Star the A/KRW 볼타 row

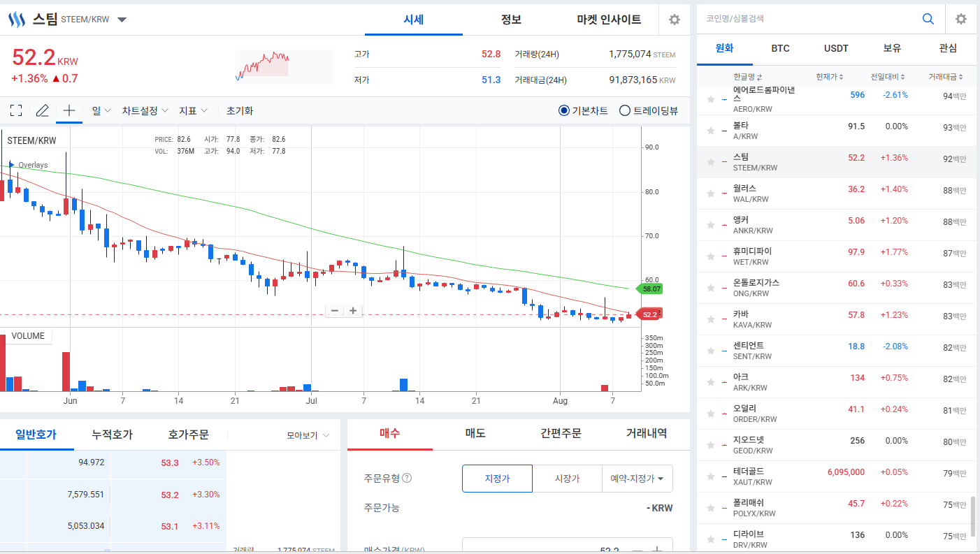click(x=711, y=131)
